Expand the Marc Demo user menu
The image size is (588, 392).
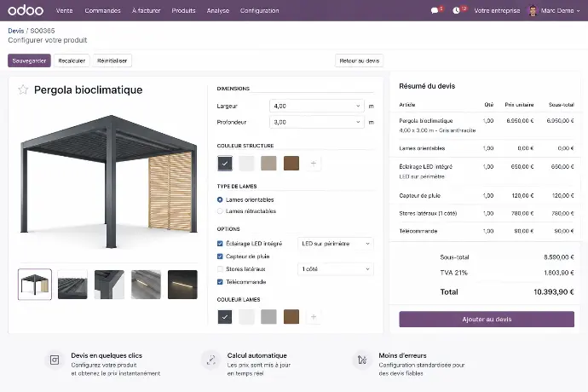560,10
